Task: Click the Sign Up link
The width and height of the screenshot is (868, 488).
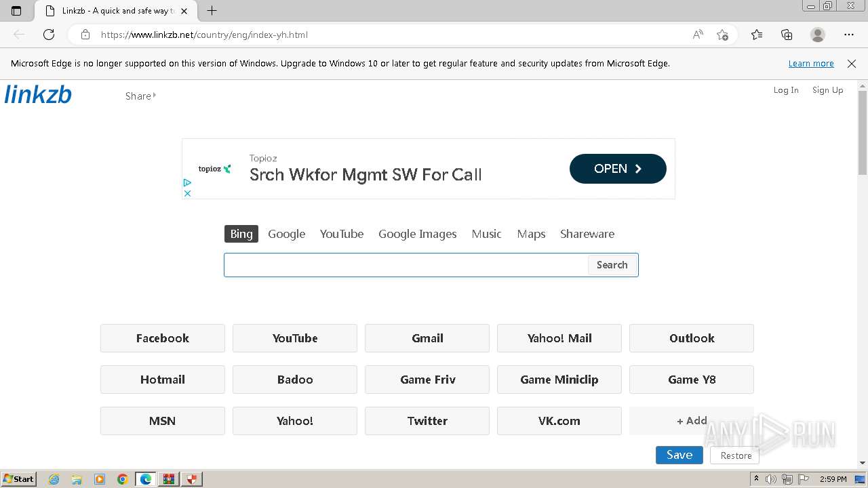Action: [x=827, y=90]
